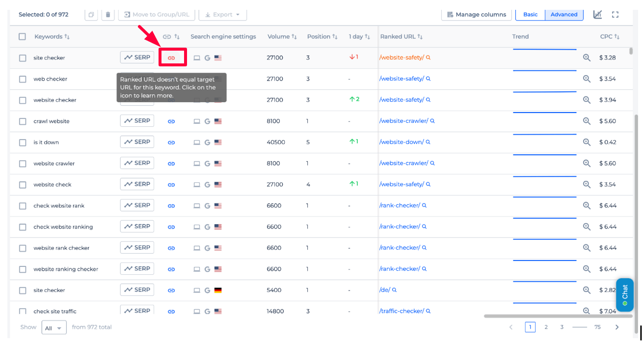Viewport: 644px width, 348px height.
Task: Click link icon in check website rank row
Action: coord(171,206)
